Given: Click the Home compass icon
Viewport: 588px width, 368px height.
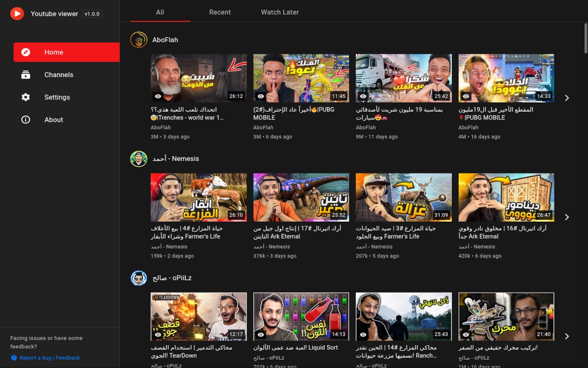Looking at the screenshot, I should tap(26, 52).
